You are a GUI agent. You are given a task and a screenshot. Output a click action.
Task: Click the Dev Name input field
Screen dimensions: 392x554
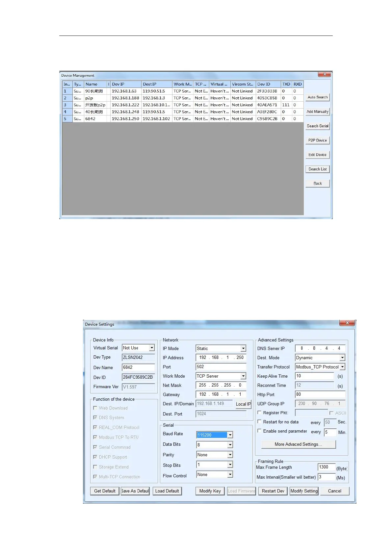(138, 367)
